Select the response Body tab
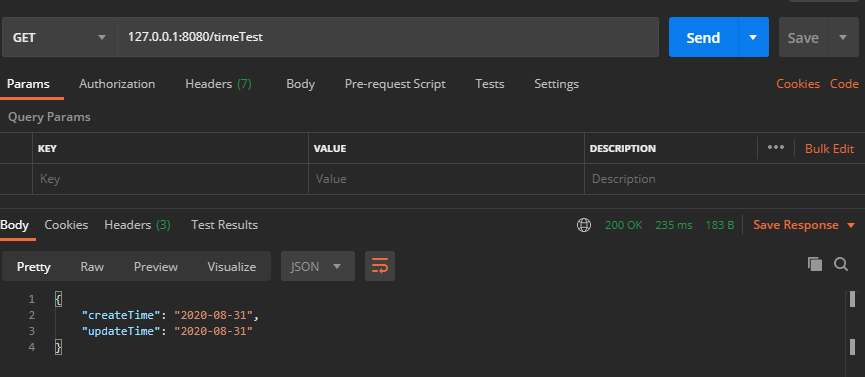Image resolution: width=865 pixels, height=377 pixels. (14, 225)
